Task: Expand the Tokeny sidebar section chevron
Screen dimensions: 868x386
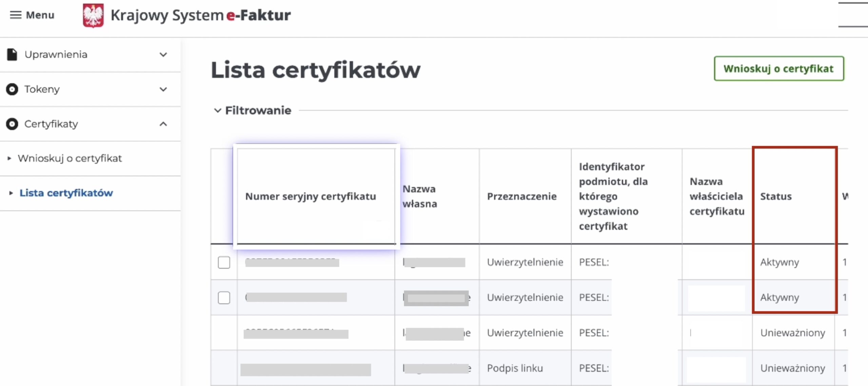Action: point(163,89)
